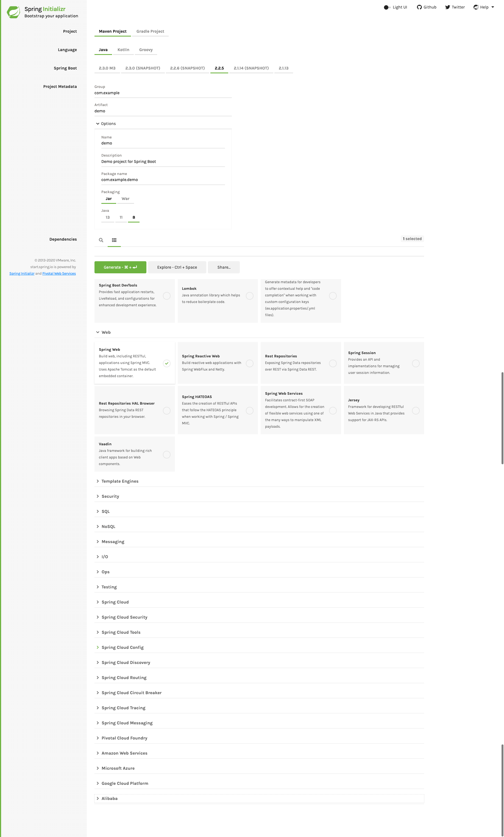
Task: Expand the Google Cloud Platform group
Action: tap(259, 784)
